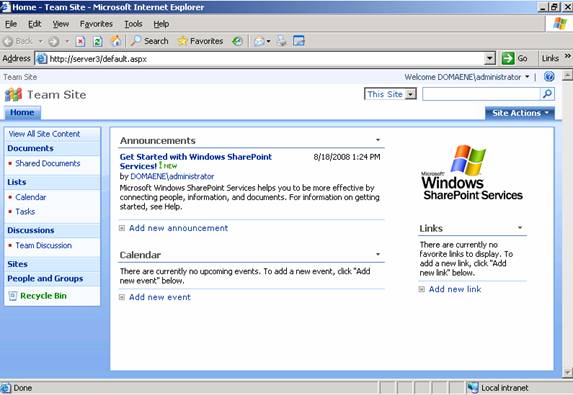Screen dimensions: 573x395
Task: Open the Mail button dropdown arrow
Action: click(x=269, y=42)
